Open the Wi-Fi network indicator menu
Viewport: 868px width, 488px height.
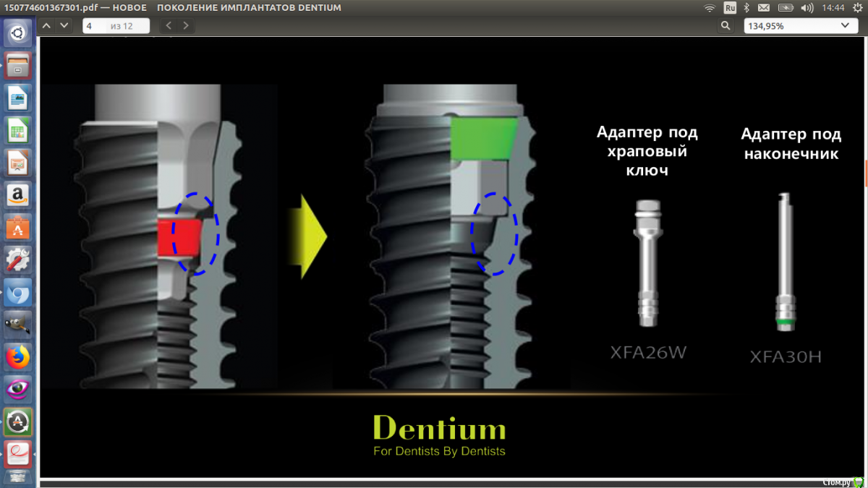(x=710, y=8)
